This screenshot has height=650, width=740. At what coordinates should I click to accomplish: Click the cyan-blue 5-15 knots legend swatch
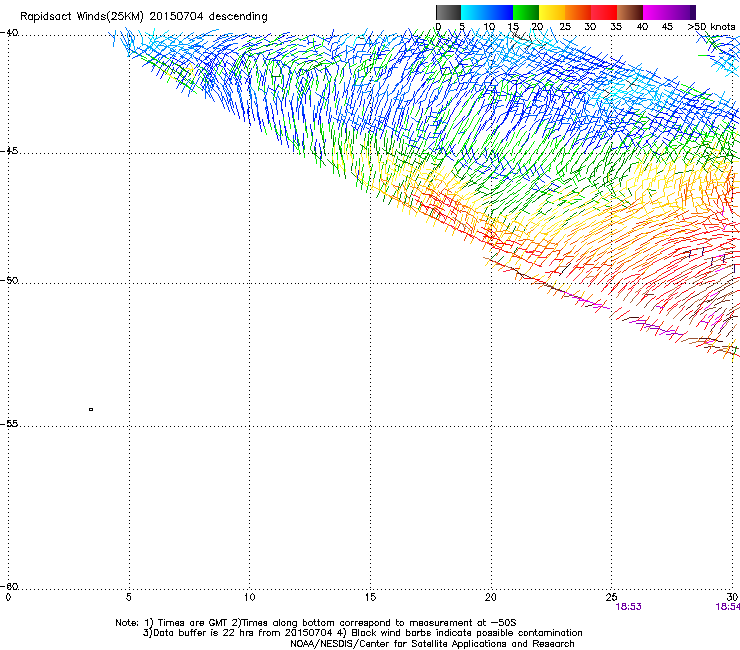click(487, 12)
